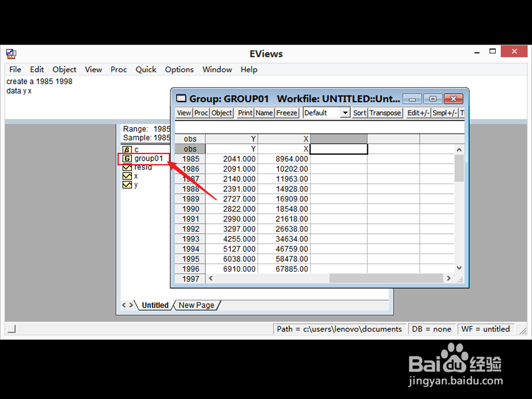Select cell 6910.000 for 1996
Image resolution: width=532 pixels, height=399 pixels.
coord(232,269)
